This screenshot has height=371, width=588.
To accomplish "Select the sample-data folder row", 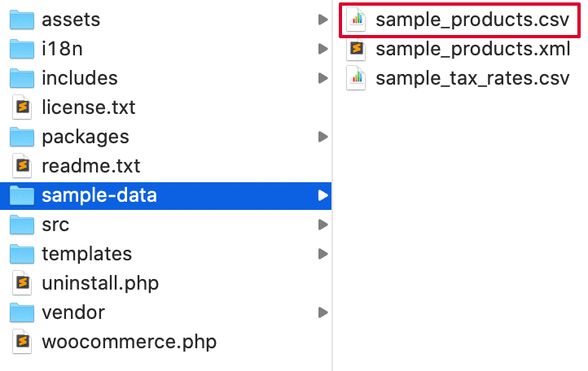I will tap(163, 195).
